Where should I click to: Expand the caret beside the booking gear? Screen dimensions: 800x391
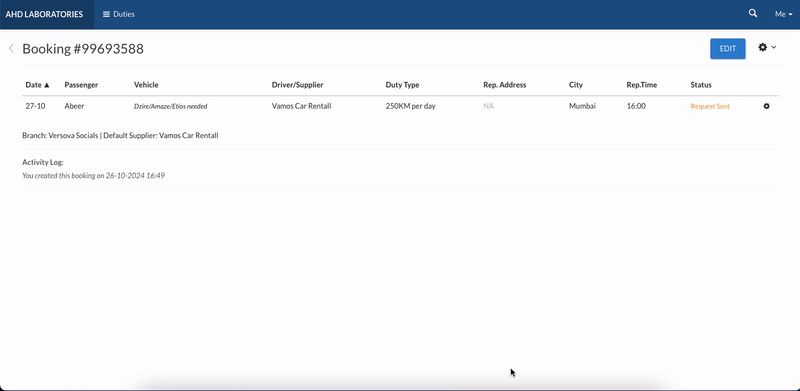pyautogui.click(x=773, y=47)
